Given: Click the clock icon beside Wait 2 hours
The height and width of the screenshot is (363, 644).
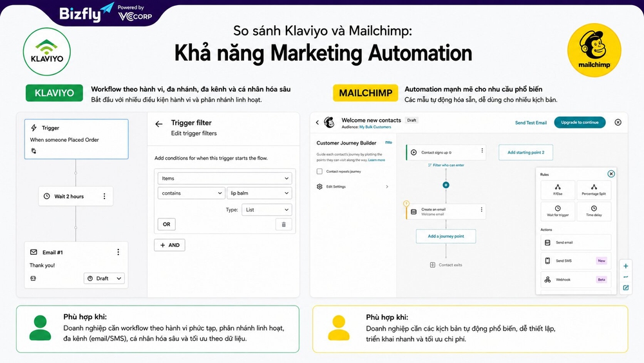Looking at the screenshot, I should point(47,196).
